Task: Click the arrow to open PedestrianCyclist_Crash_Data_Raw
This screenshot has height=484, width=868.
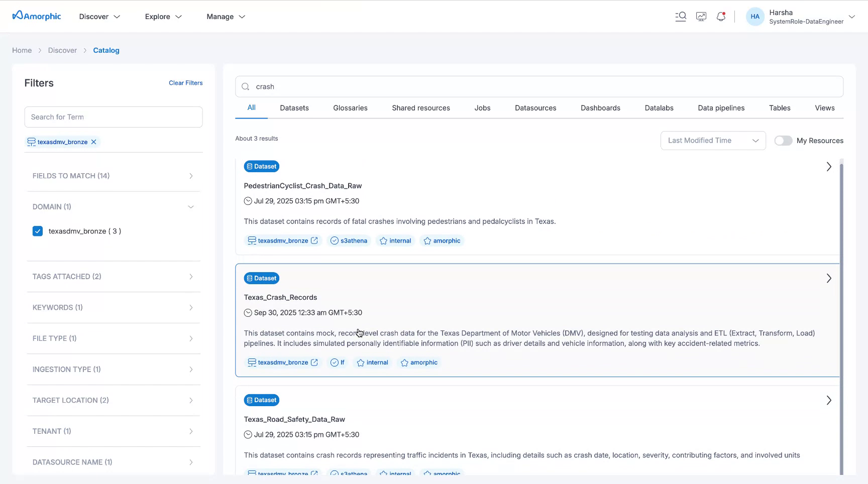Action: (x=829, y=167)
